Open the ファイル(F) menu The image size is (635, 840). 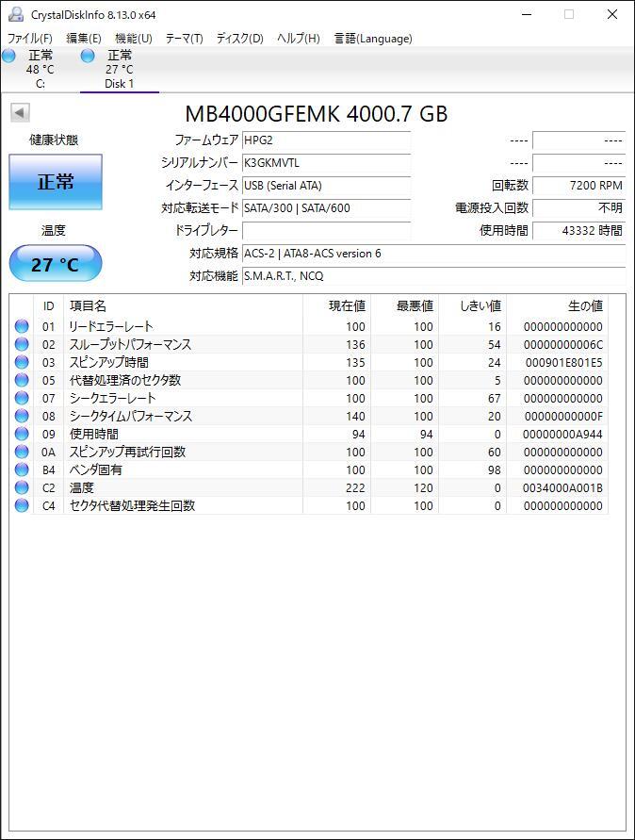coord(30,38)
